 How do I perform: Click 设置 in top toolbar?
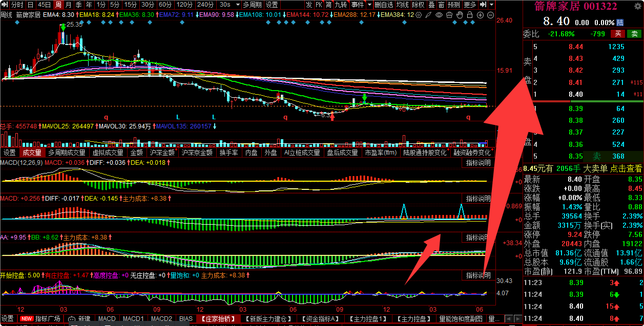tap(272, 5)
